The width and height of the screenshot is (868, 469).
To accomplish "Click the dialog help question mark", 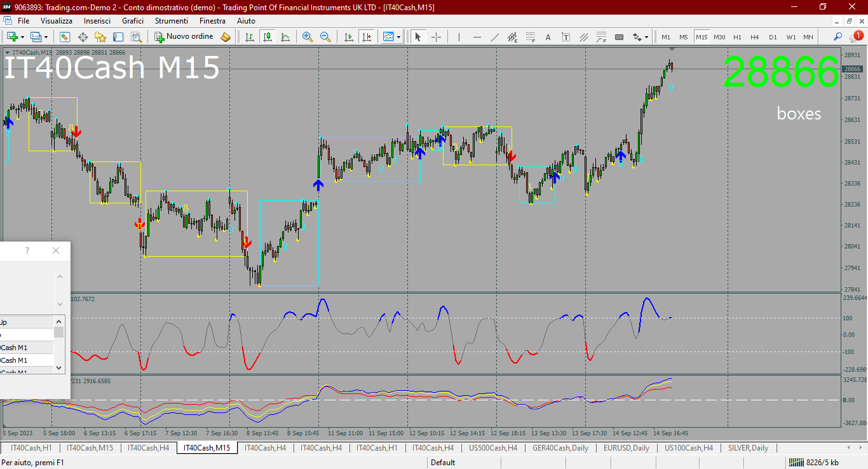I will tap(27, 250).
